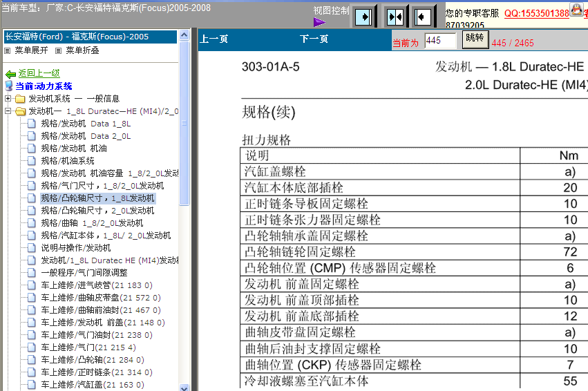This screenshot has width=588, height=391.
Task: Click the purple arrow under 视图控制
Action: click(319, 22)
